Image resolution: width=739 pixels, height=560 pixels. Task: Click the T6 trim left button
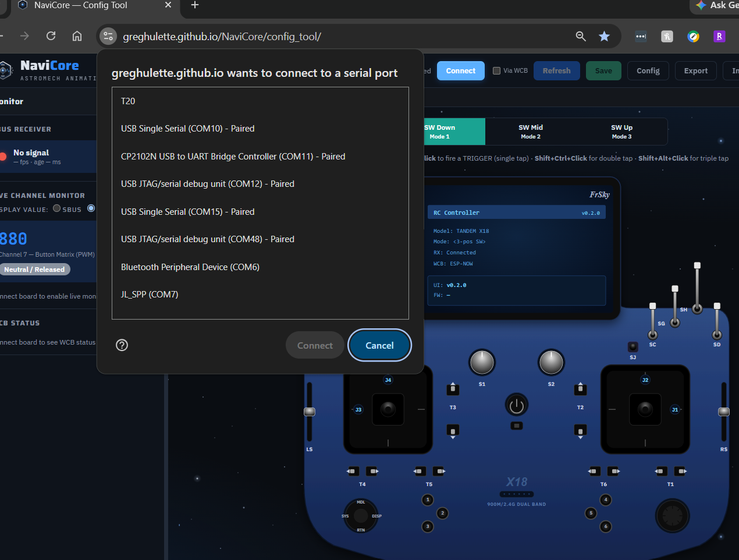click(x=594, y=471)
